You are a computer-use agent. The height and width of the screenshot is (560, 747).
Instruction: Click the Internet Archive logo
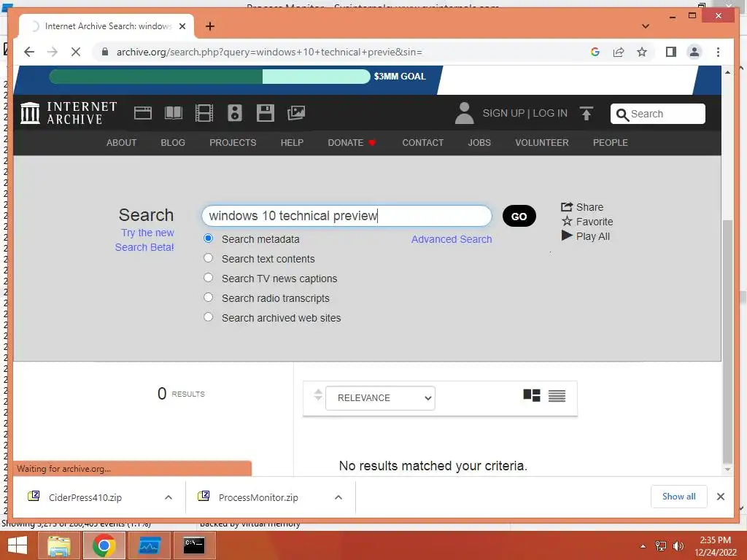click(x=69, y=113)
